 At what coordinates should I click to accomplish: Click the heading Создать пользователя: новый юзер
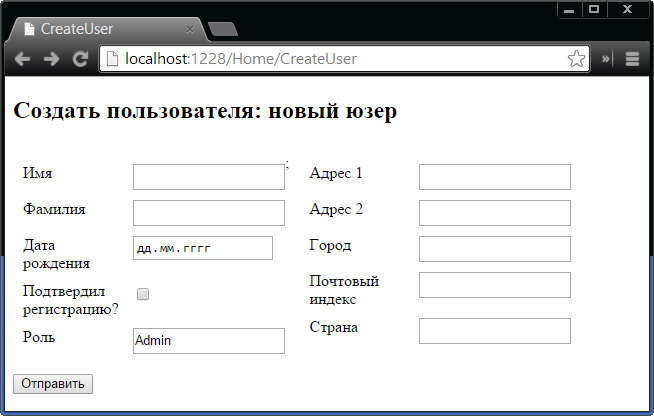(x=205, y=111)
